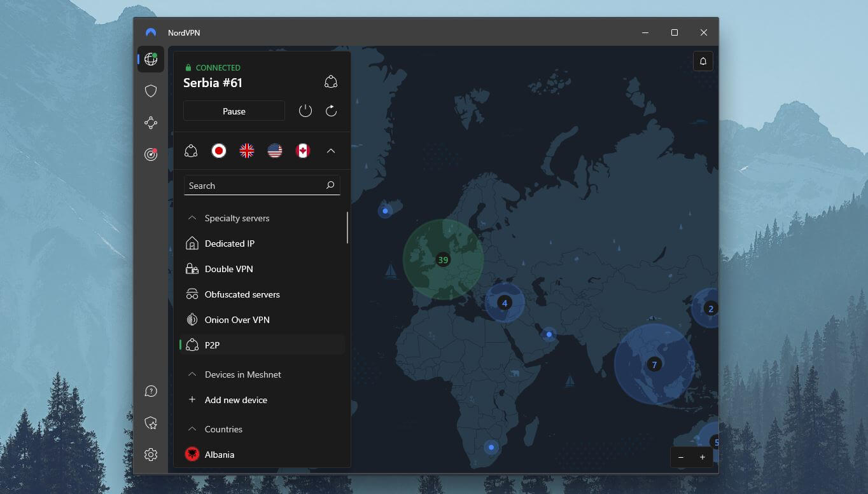Collapse the recent connections row chevron
The height and width of the screenshot is (494, 868).
[x=331, y=151]
